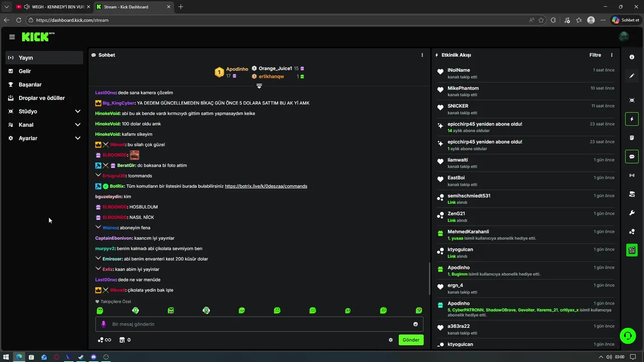Open the info icon in right sidebar
The width and height of the screenshot is (644, 362).
coord(632,57)
